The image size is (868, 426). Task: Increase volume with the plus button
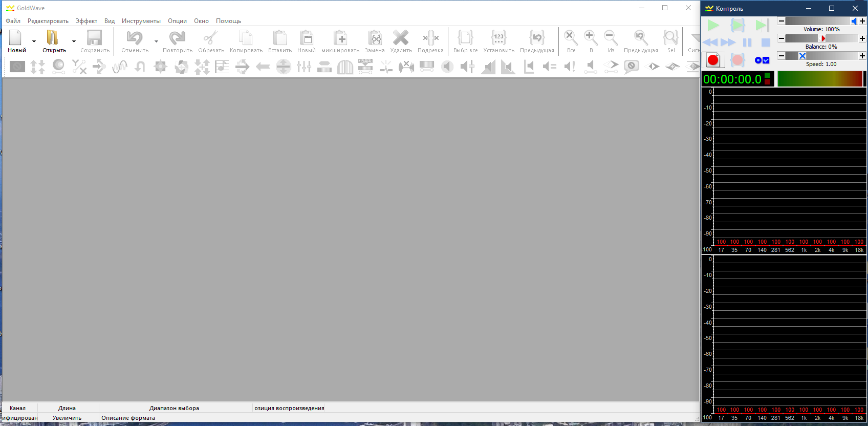click(x=862, y=21)
